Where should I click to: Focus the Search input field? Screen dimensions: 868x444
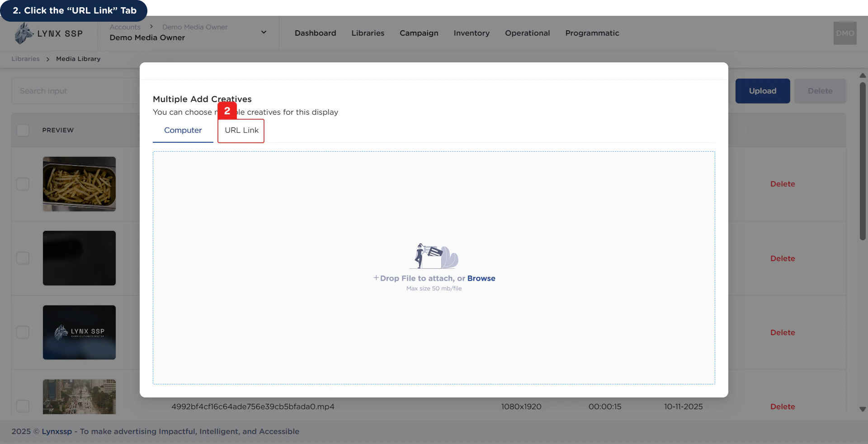(x=75, y=91)
